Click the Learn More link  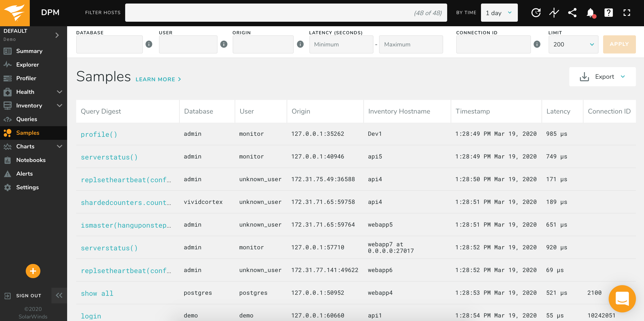pyautogui.click(x=158, y=79)
